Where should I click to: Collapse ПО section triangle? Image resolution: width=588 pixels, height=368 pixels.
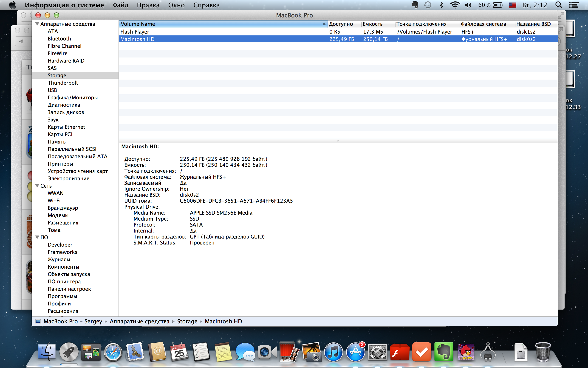click(x=37, y=237)
